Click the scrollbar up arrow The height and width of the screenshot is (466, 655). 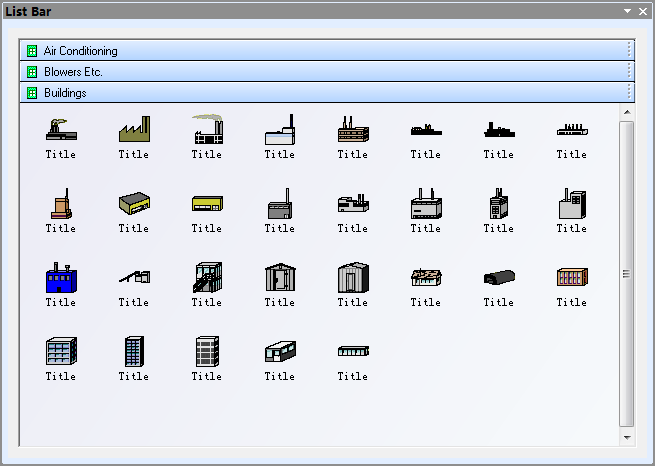click(627, 112)
